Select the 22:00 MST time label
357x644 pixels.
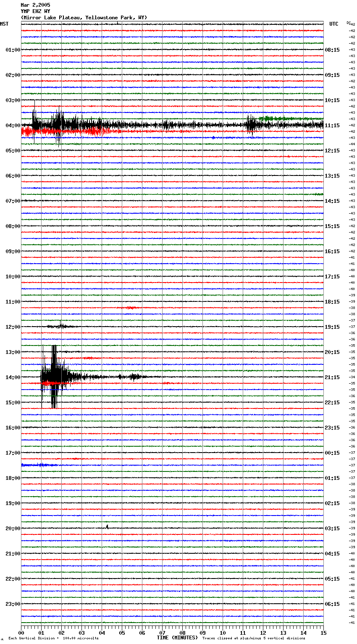[13, 579]
